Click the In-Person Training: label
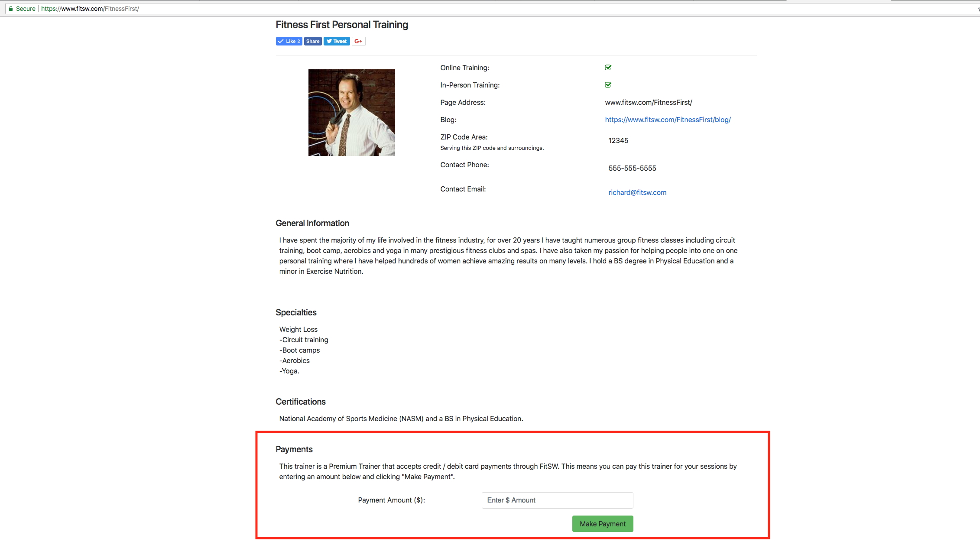This screenshot has height=545, width=980. click(x=470, y=85)
